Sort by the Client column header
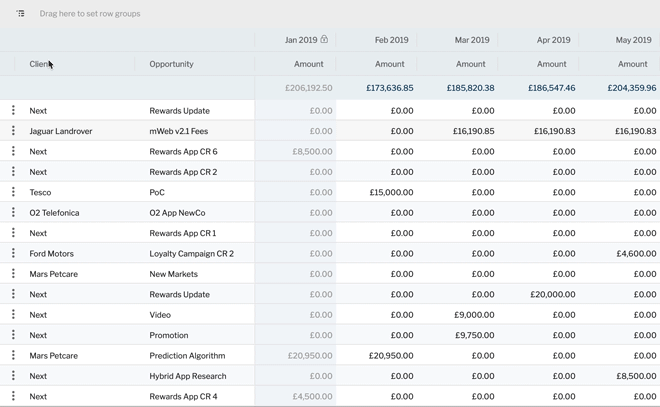660x407 pixels. point(40,64)
